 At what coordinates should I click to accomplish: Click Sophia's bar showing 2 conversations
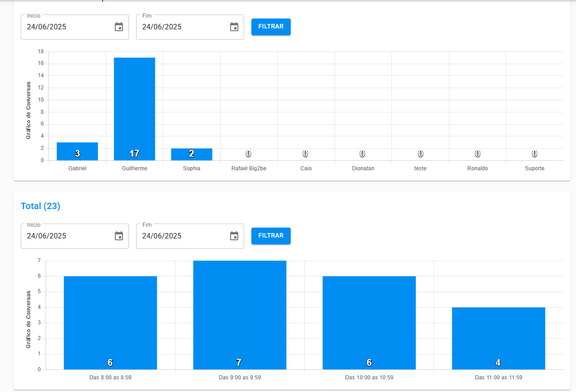(192, 154)
